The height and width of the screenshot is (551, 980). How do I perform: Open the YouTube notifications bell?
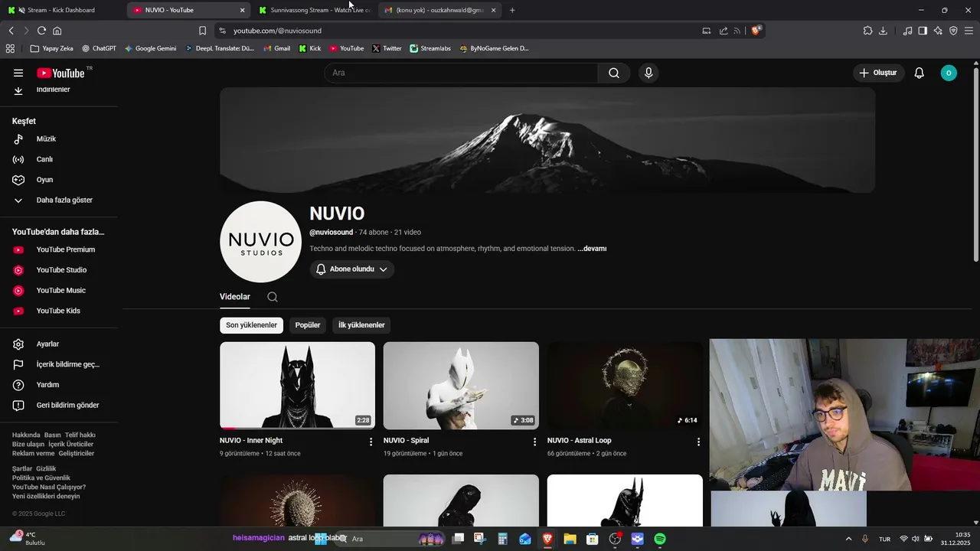[920, 73]
